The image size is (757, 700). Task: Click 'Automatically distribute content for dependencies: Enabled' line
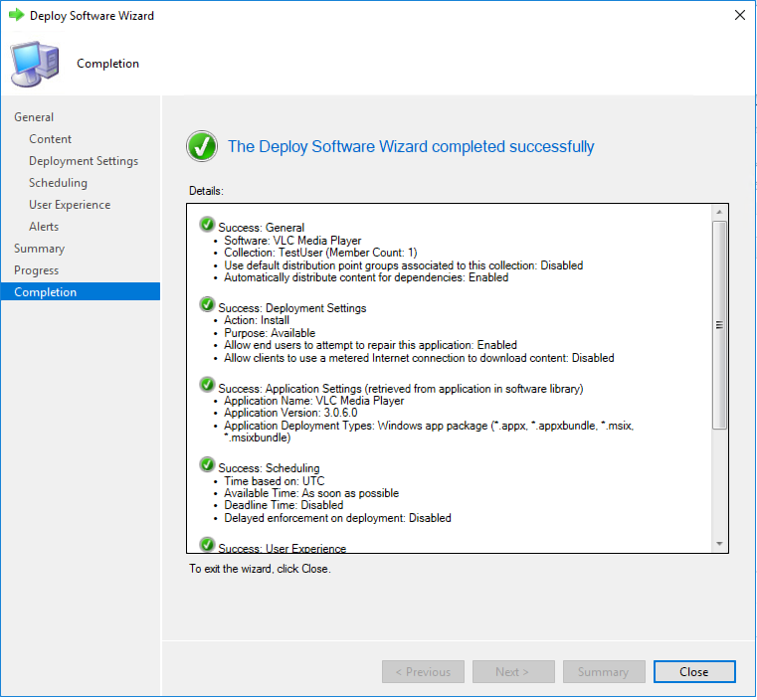pyautogui.click(x=366, y=277)
